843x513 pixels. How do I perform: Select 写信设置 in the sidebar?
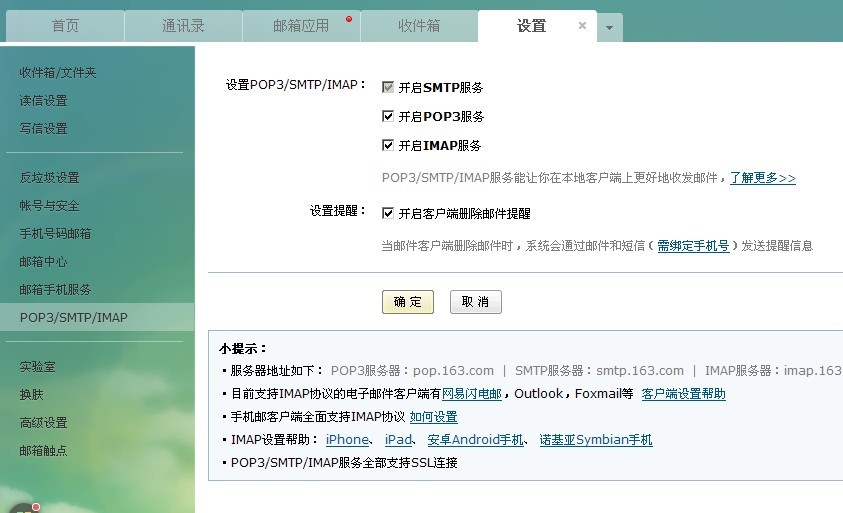click(x=43, y=129)
